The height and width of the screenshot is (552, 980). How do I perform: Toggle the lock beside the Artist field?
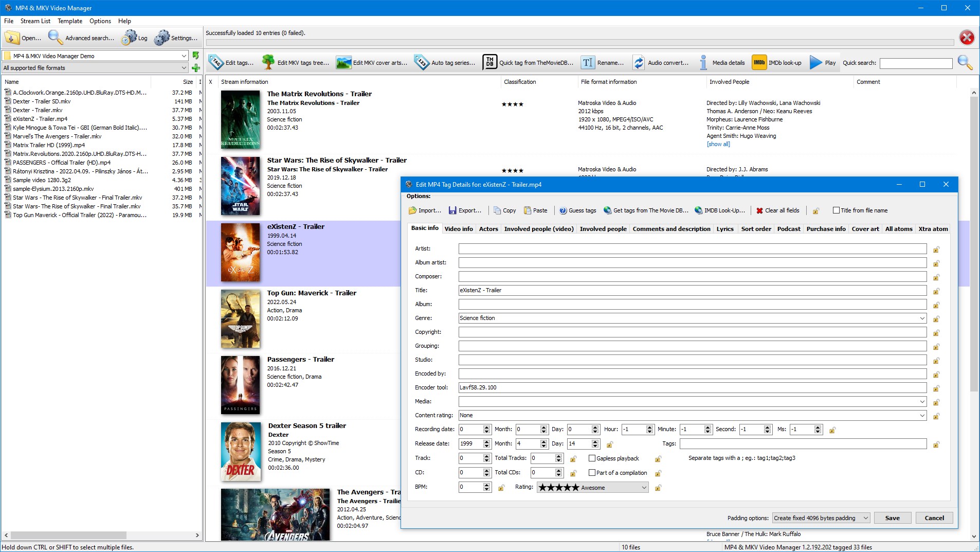pos(936,250)
